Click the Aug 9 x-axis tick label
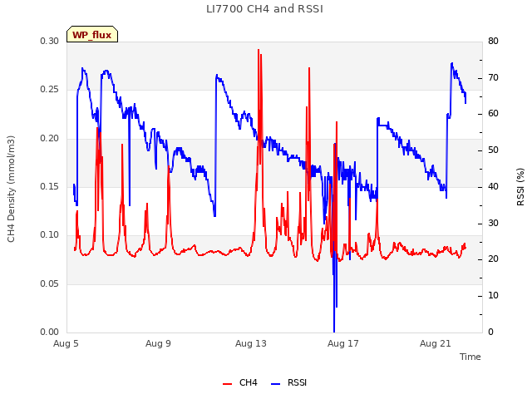532x399 pixels. click(158, 343)
